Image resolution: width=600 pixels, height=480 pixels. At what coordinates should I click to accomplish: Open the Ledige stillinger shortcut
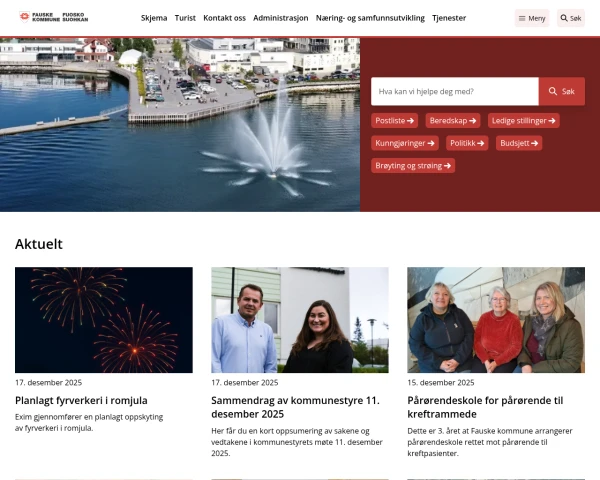(523, 121)
